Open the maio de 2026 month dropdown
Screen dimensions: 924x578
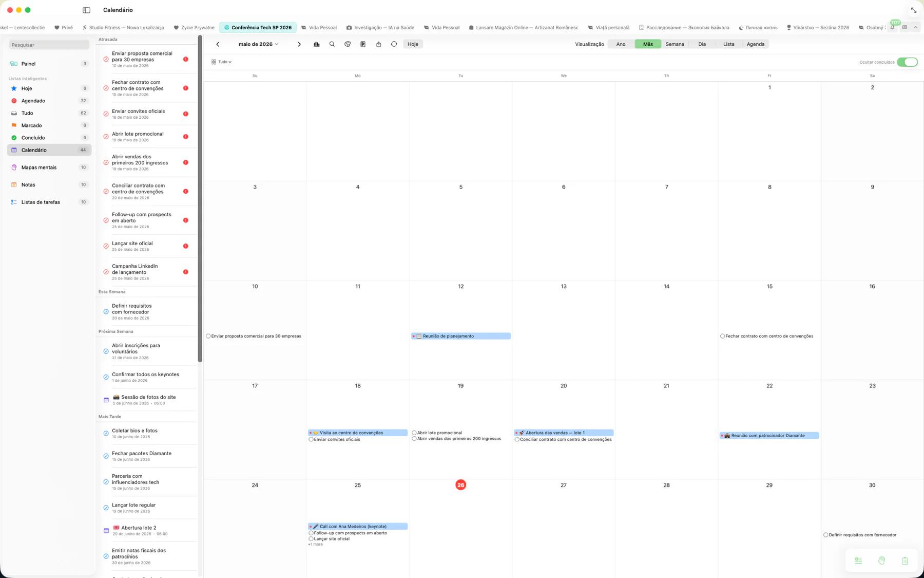(259, 44)
